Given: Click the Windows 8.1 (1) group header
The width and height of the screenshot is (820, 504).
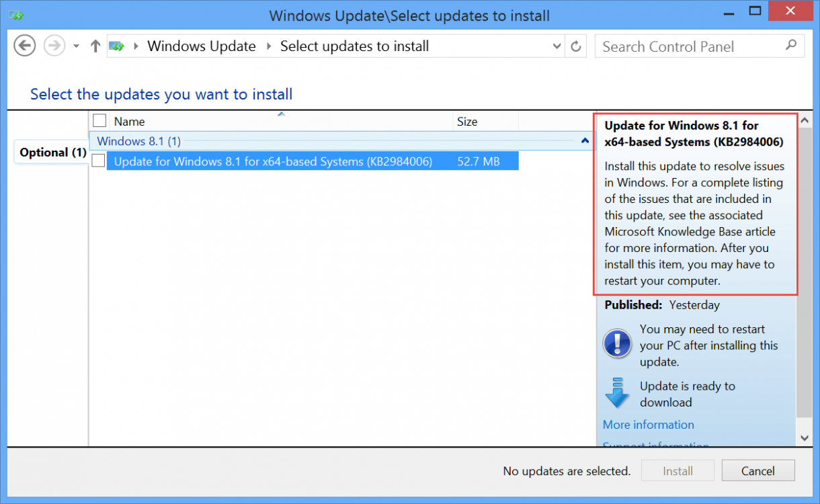Looking at the screenshot, I should coord(341,141).
